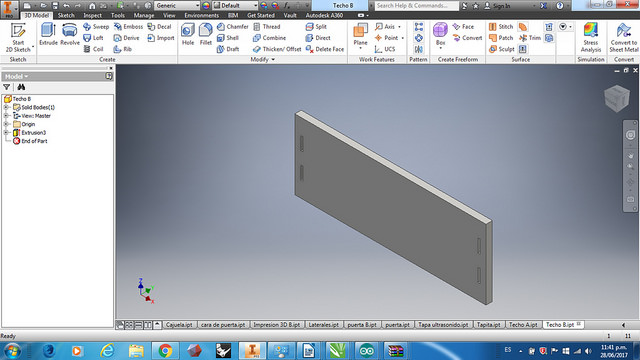Use the Shell tool
Image resolution: width=640 pixels, height=360 pixels.
[228, 38]
